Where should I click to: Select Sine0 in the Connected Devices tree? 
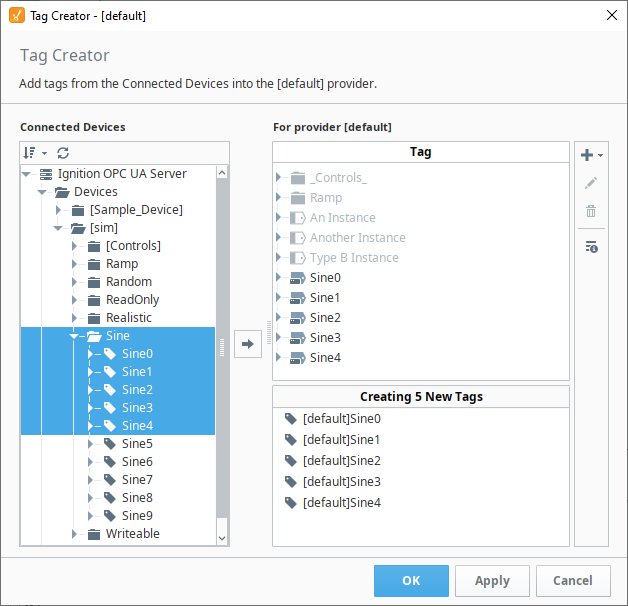(137, 354)
